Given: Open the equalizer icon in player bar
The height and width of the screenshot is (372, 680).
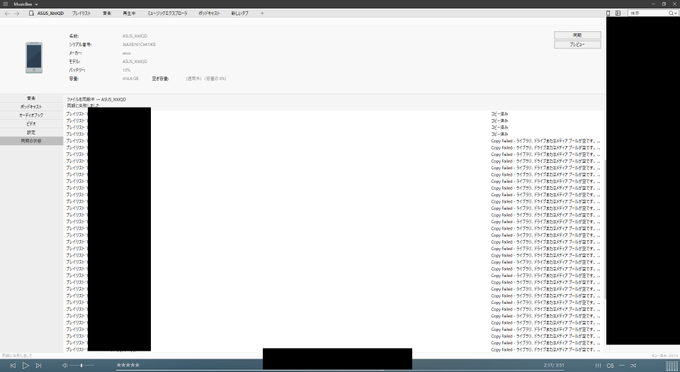Looking at the screenshot, I should pos(598,365).
